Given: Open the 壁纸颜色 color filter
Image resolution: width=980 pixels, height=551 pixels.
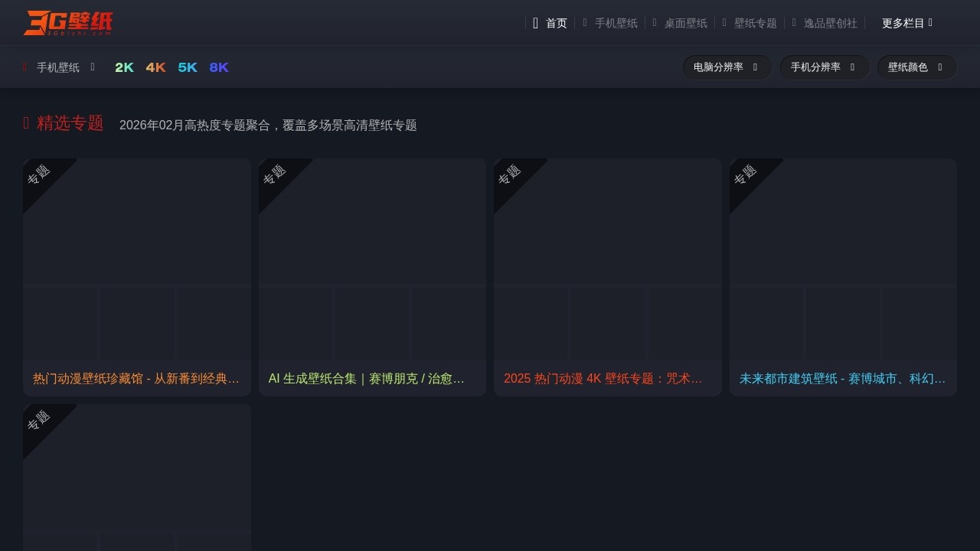Looking at the screenshot, I should click(916, 67).
